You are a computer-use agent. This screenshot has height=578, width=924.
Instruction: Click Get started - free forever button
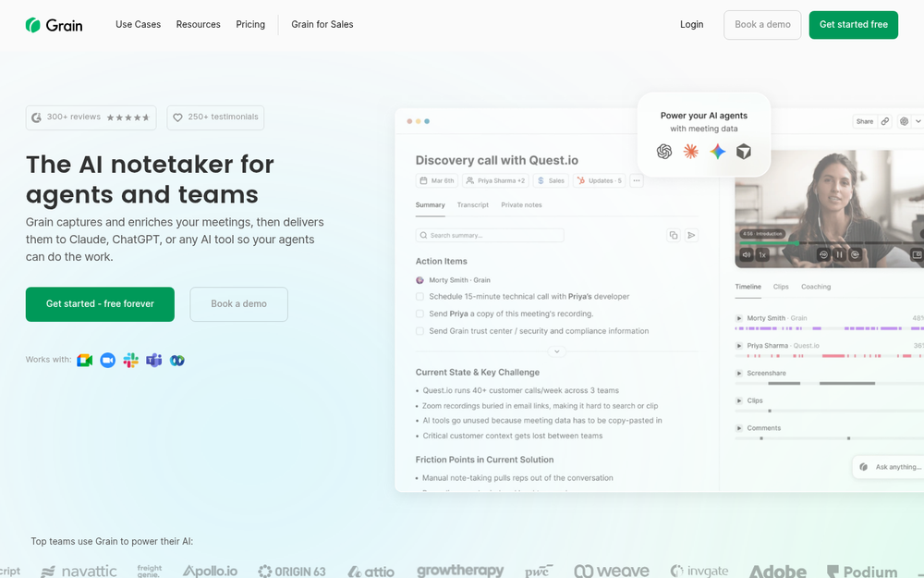100,304
